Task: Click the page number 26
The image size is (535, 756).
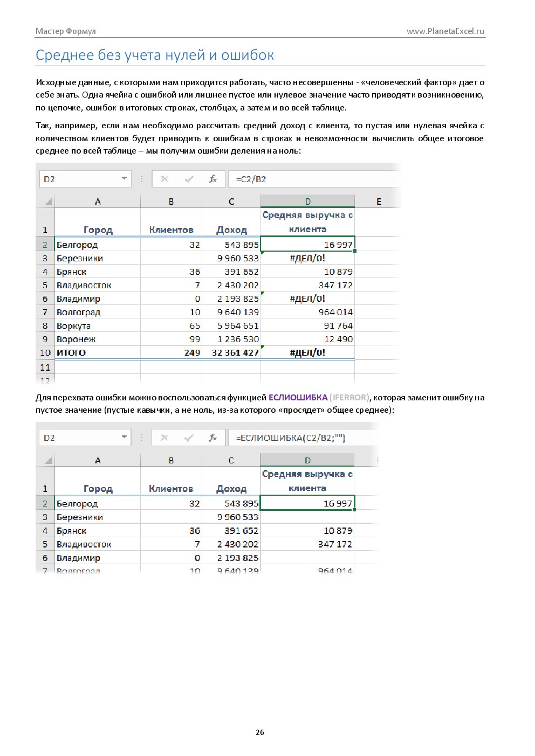Action: (260, 732)
